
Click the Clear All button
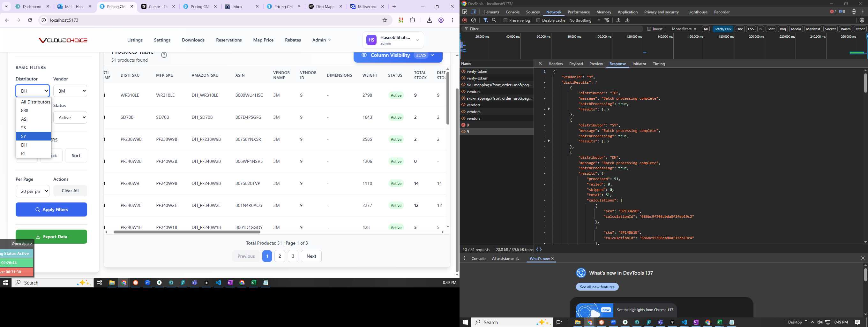click(70, 191)
